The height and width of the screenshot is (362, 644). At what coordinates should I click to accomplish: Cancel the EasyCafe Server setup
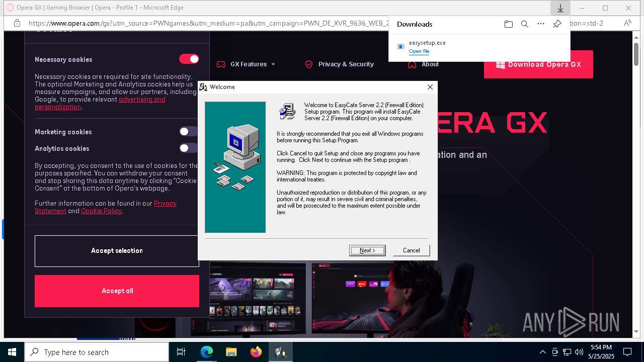click(411, 250)
